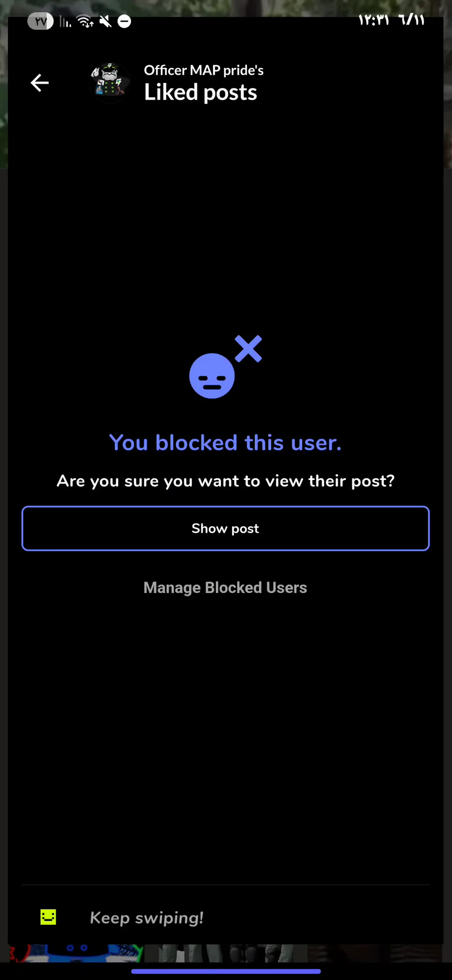The width and height of the screenshot is (452, 980).
Task: Open Manage Blocked Users
Action: tap(225, 587)
